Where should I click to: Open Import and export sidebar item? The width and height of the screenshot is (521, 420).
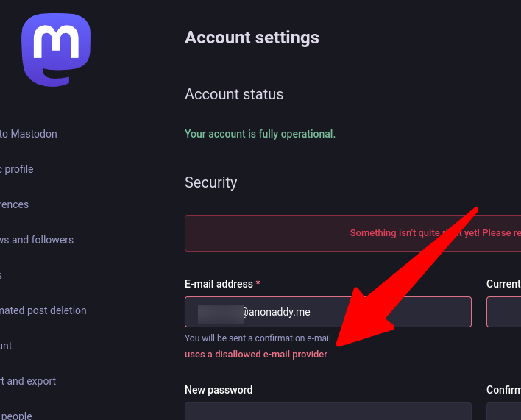click(28, 381)
